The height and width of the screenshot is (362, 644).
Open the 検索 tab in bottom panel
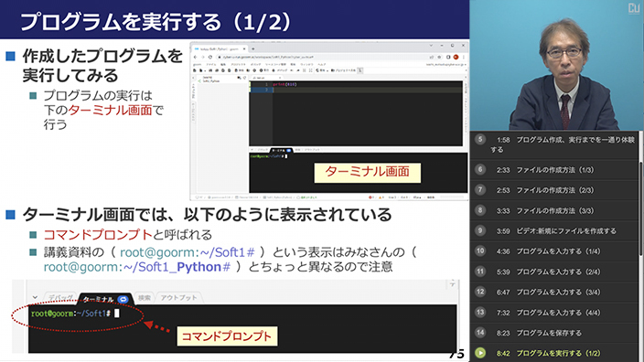click(x=145, y=298)
